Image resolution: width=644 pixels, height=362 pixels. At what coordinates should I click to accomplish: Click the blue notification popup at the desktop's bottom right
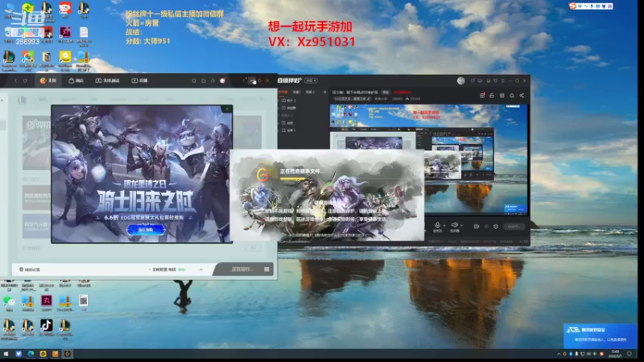click(600, 335)
